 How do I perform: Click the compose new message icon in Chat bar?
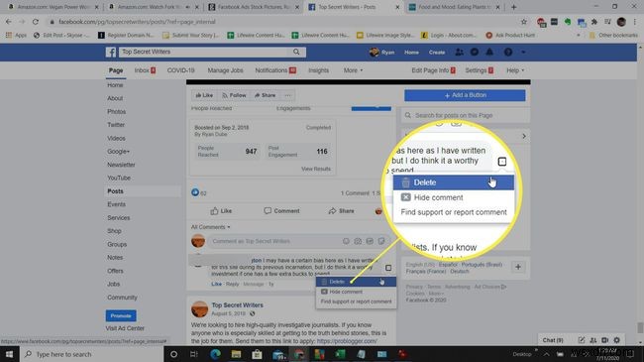click(582, 340)
